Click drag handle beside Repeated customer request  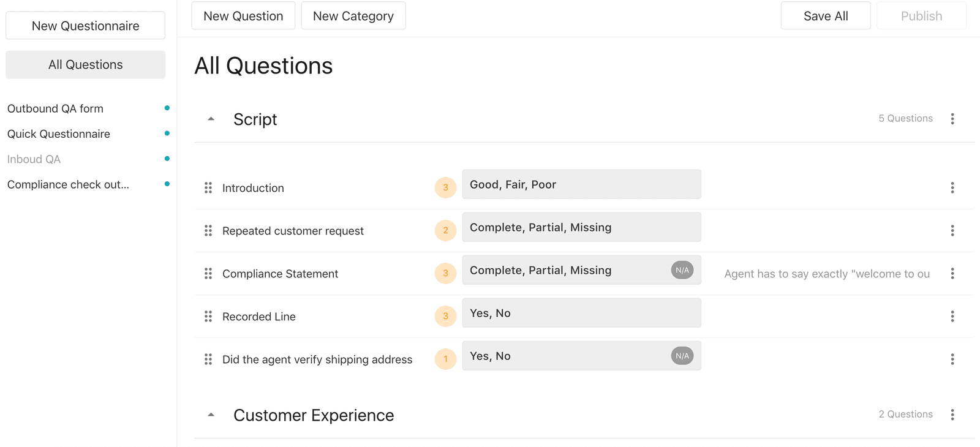(208, 231)
